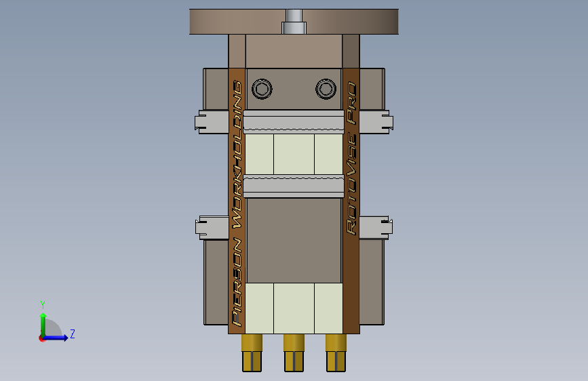Select the leftmost brass fitting at bottom
The image size is (588, 381).
click(x=252, y=353)
